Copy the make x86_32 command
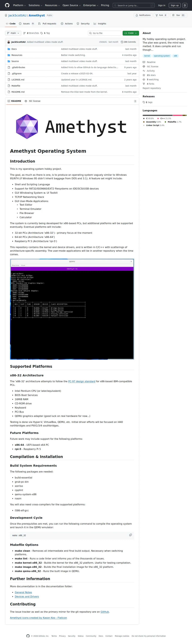This screenshot has width=192, height=644. pos(130,535)
